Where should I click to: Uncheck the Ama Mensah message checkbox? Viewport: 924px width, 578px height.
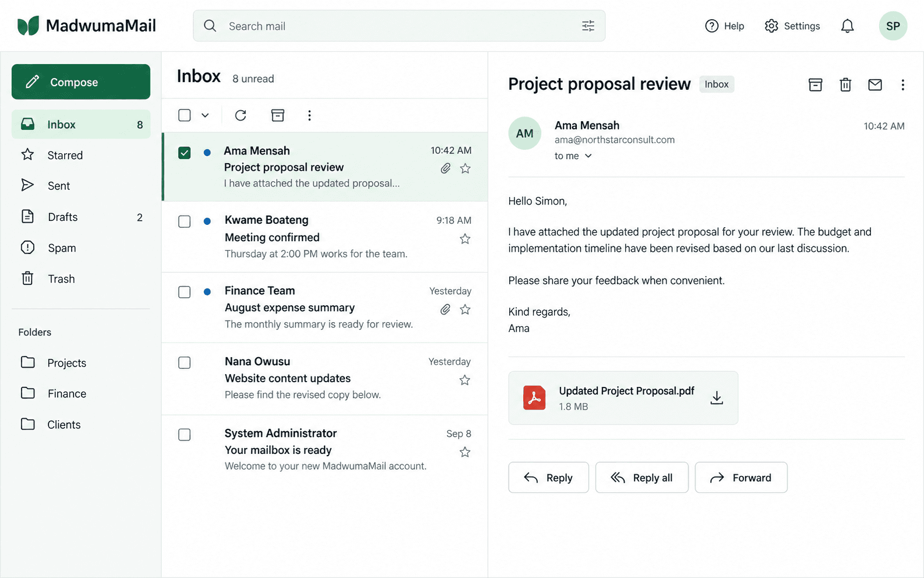click(x=184, y=153)
